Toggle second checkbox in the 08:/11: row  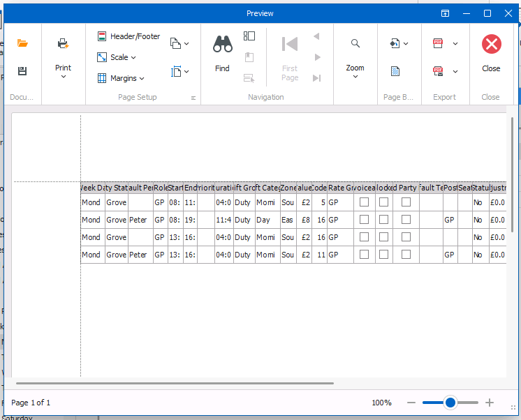pyautogui.click(x=384, y=202)
